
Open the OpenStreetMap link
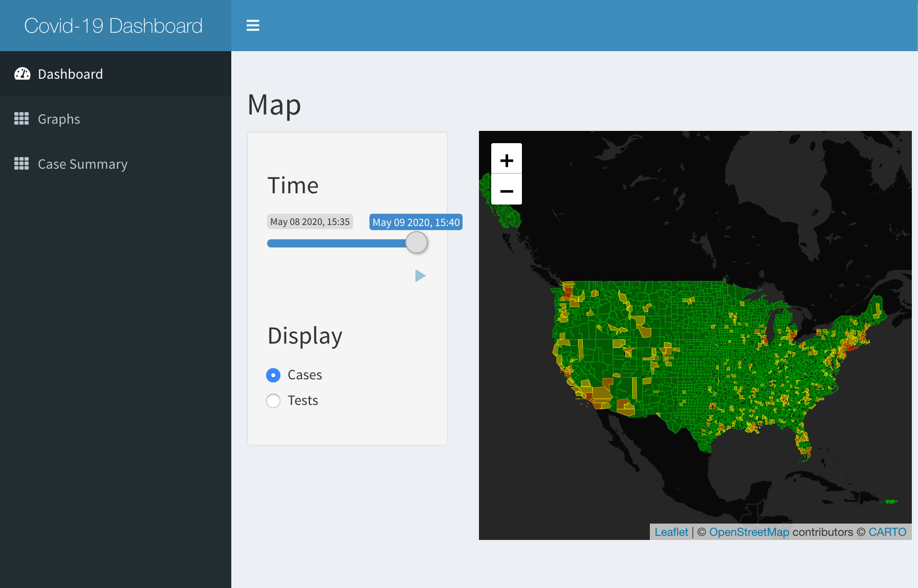tap(749, 532)
